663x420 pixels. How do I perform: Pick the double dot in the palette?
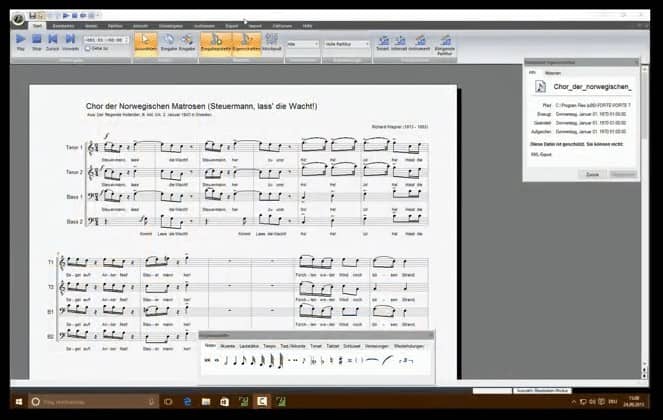tap(295, 361)
